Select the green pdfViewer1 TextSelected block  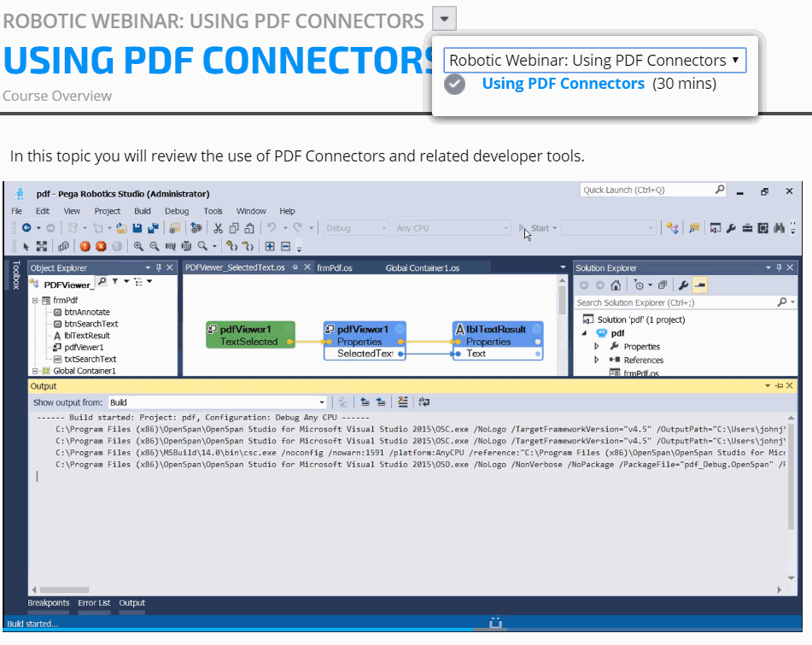pos(251,335)
